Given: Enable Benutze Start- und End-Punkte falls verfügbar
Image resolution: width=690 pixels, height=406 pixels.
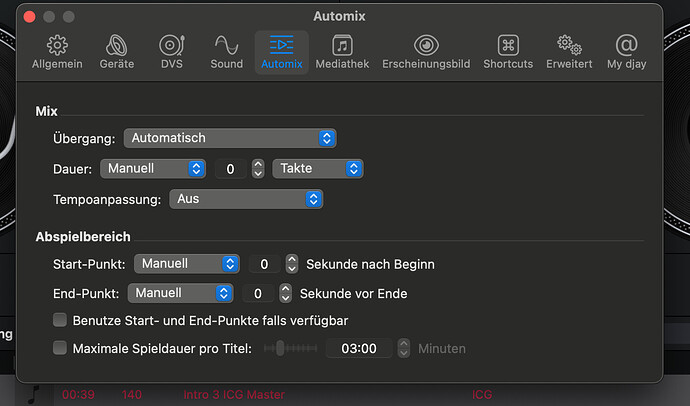Looking at the screenshot, I should click(60, 320).
